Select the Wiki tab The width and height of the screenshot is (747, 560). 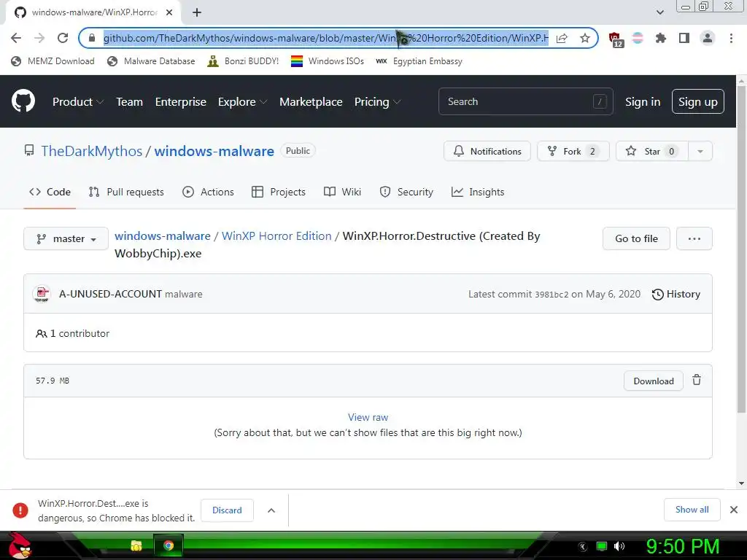pyautogui.click(x=343, y=192)
